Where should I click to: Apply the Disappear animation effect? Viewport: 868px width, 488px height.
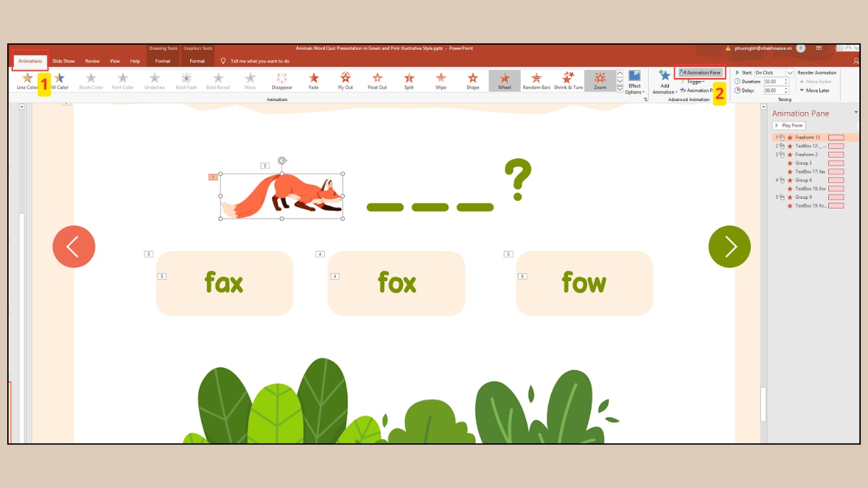[282, 80]
